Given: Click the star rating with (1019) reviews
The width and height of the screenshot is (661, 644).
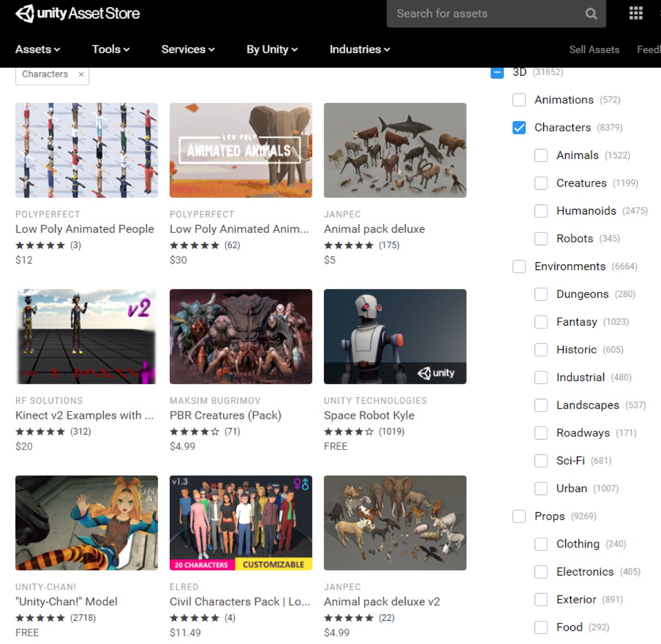Looking at the screenshot, I should [364, 432].
